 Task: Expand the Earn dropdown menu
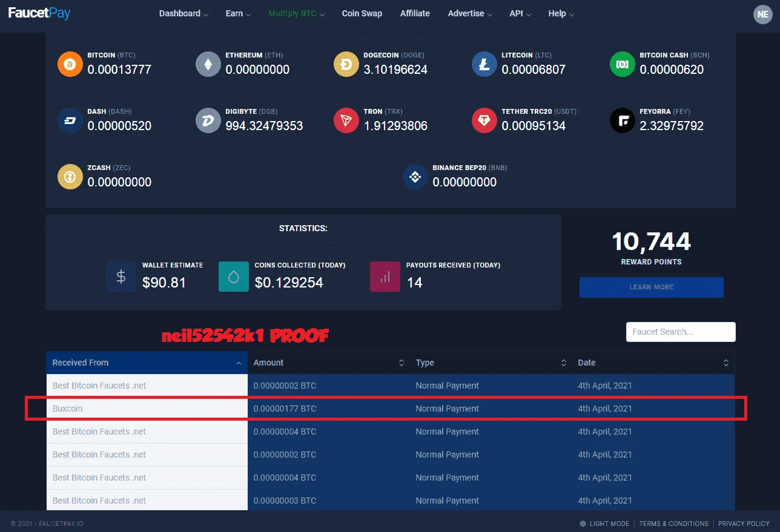pyautogui.click(x=238, y=13)
